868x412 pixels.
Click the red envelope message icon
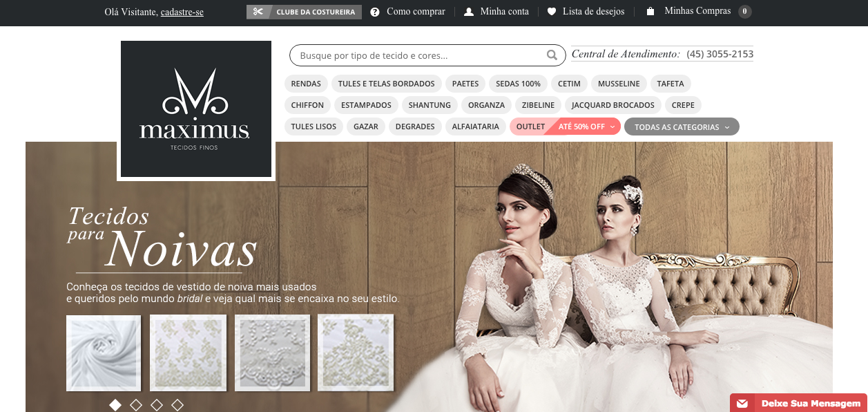click(x=742, y=403)
